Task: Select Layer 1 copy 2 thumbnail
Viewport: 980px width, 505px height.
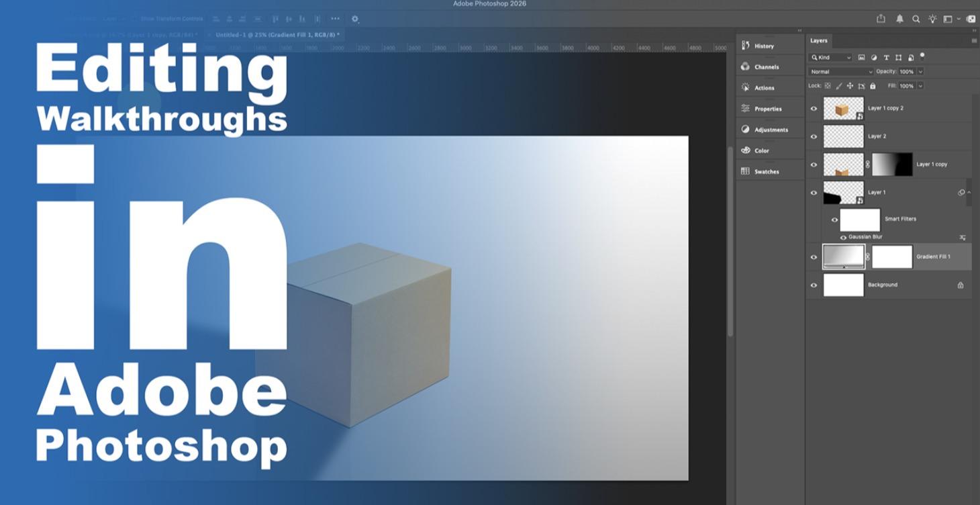Action: pyautogui.click(x=844, y=108)
